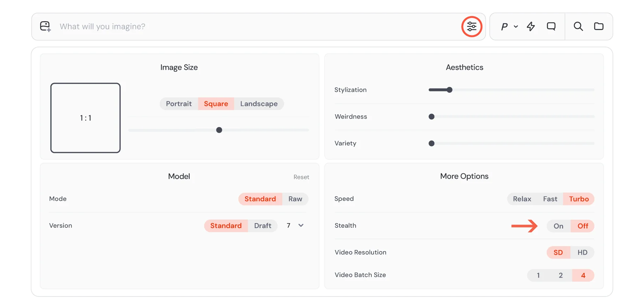This screenshot has width=644, height=308.
Task: Choose SD video resolution
Action: (558, 252)
